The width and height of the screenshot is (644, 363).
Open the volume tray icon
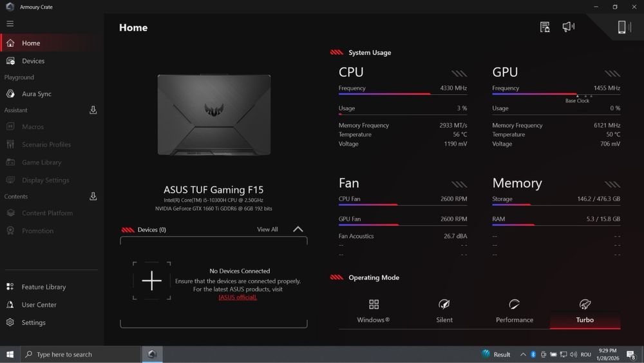(573, 355)
